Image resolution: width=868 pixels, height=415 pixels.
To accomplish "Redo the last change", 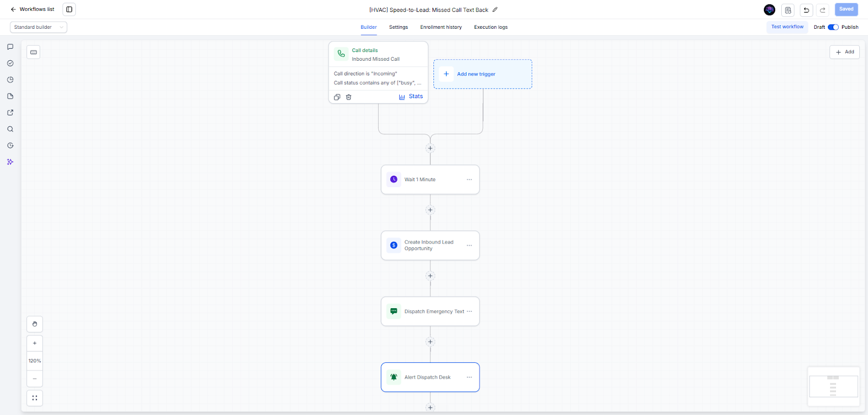I will point(823,10).
